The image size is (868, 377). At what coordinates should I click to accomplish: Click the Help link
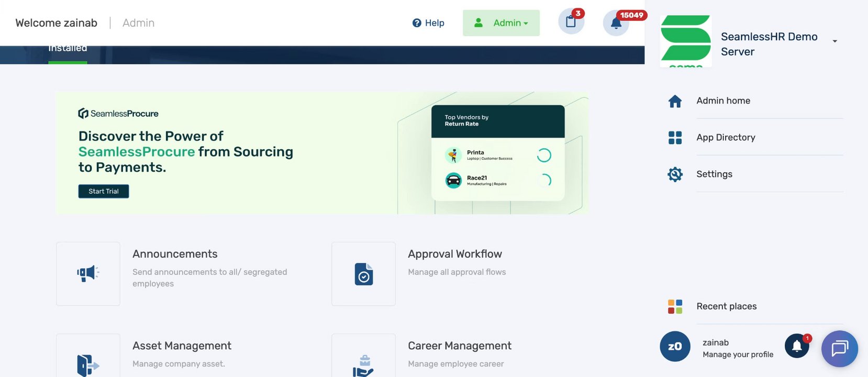(435, 23)
